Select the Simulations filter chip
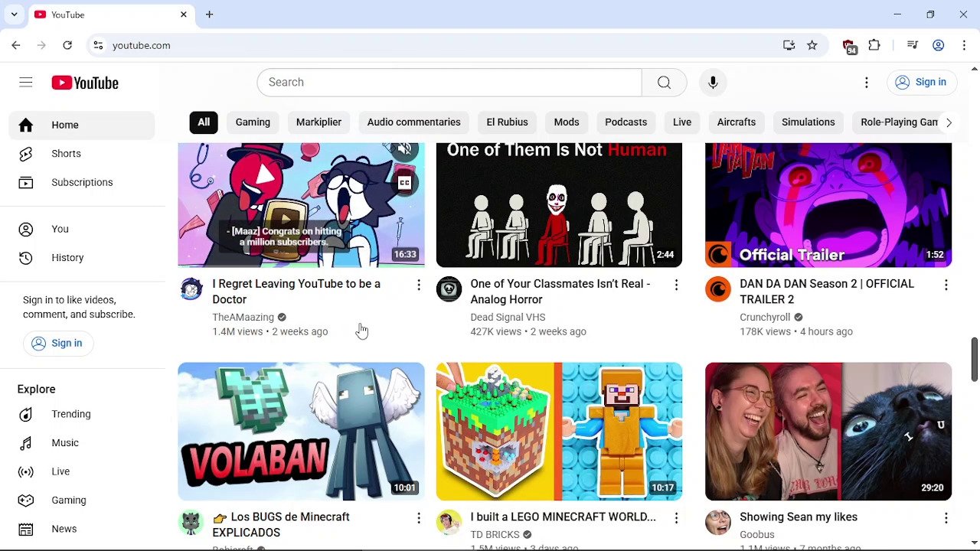980x551 pixels. point(808,122)
